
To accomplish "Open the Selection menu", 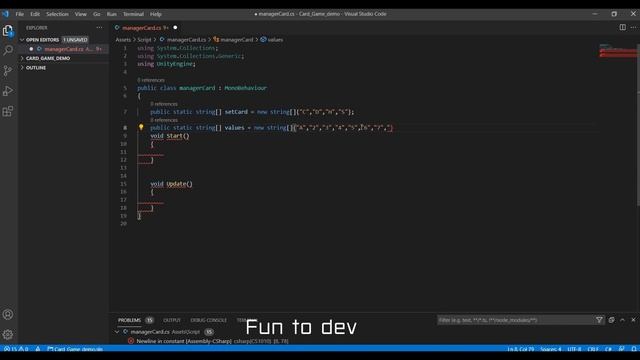I will 57,14.
